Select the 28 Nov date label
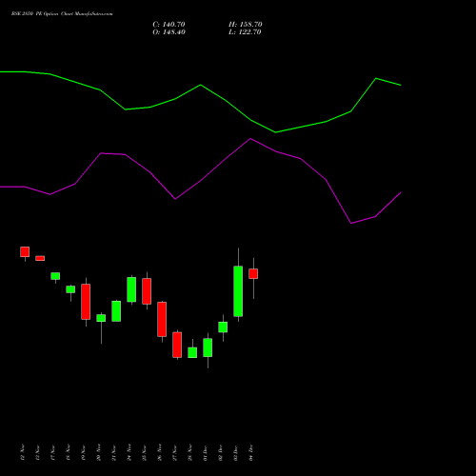Image resolution: width=476 pixels, height=476 pixels. pyautogui.click(x=190, y=452)
